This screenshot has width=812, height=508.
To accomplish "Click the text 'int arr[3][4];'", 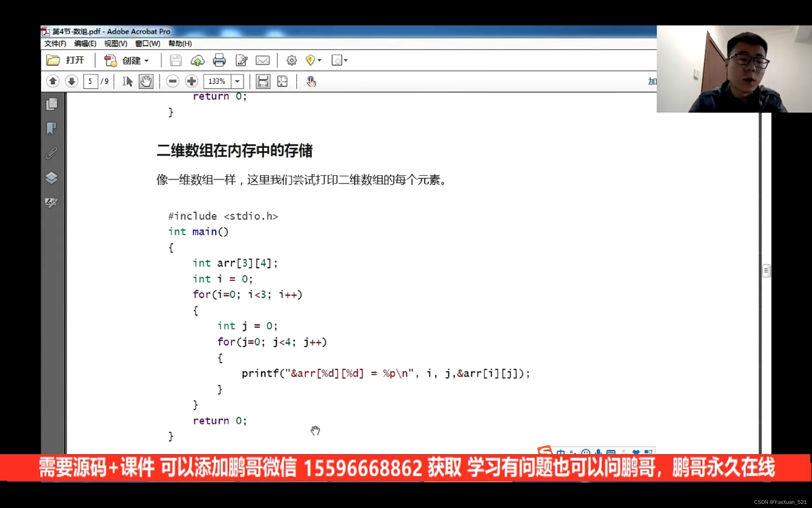I will (x=235, y=263).
